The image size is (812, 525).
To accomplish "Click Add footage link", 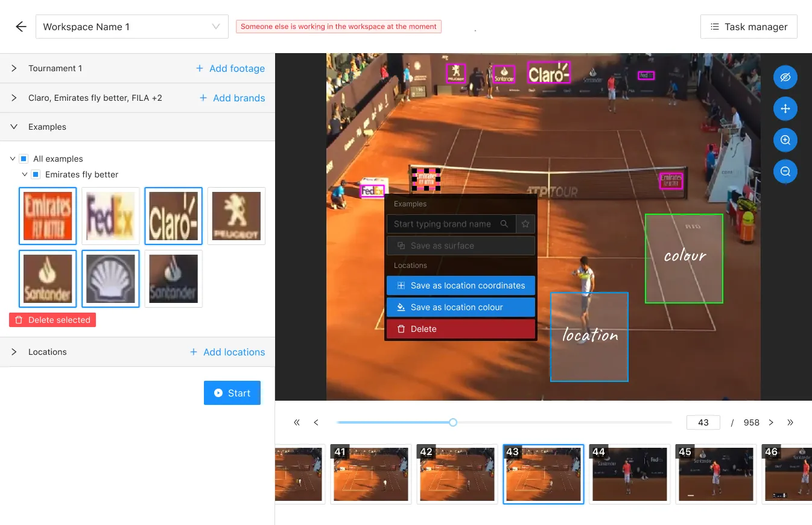I will pos(230,68).
